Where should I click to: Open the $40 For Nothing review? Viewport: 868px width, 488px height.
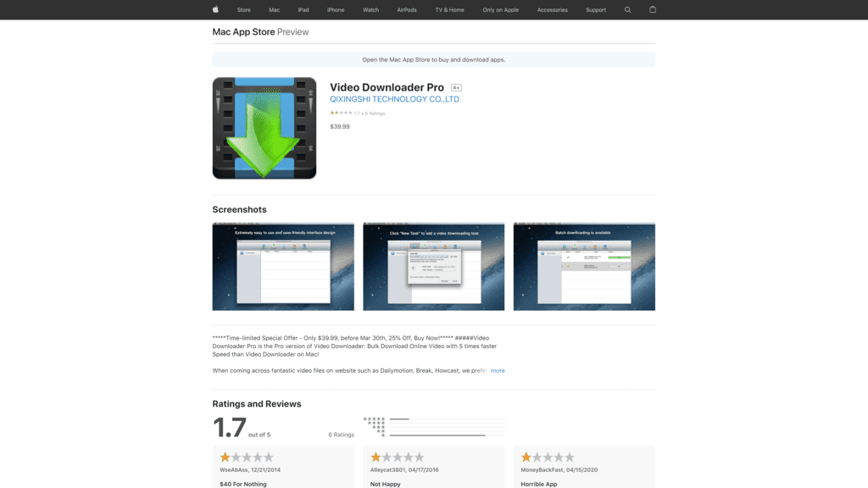pos(243,484)
